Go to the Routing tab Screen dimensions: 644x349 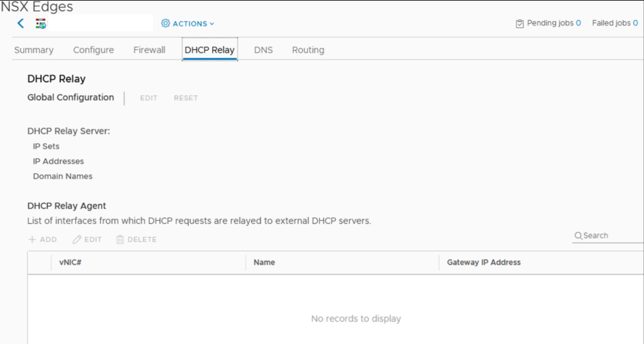tap(308, 50)
